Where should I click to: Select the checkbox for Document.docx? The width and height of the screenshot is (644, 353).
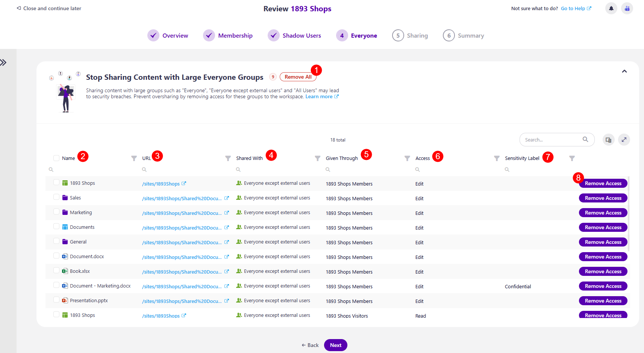click(56, 256)
